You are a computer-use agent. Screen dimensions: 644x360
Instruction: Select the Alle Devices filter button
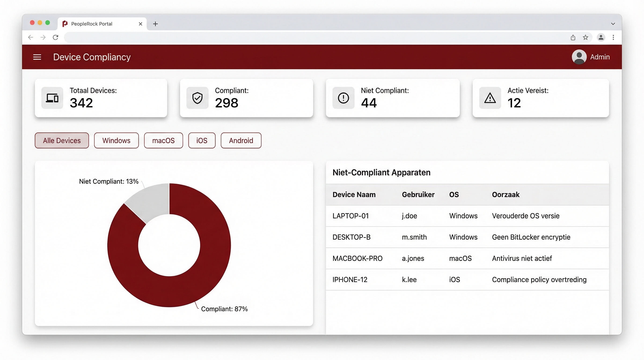[62, 140]
